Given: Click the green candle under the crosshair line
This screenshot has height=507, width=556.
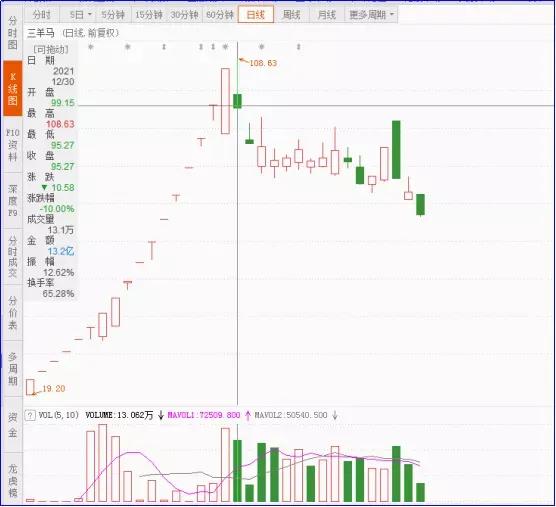Looking at the screenshot, I should click(237, 101).
